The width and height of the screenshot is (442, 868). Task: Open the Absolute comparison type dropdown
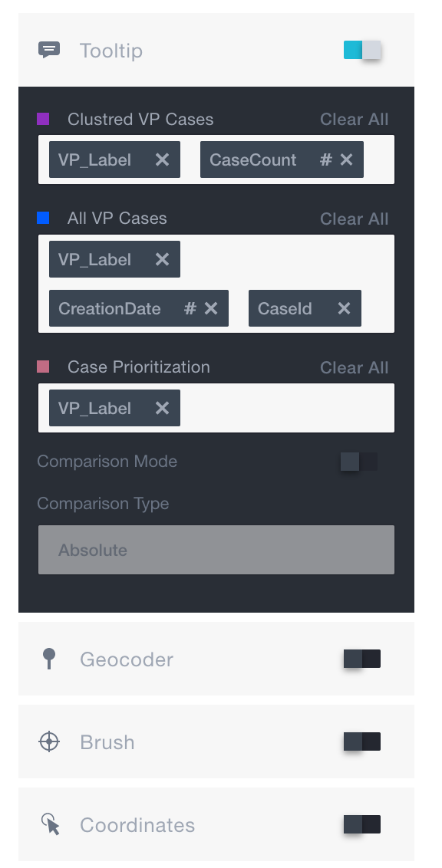(x=216, y=549)
